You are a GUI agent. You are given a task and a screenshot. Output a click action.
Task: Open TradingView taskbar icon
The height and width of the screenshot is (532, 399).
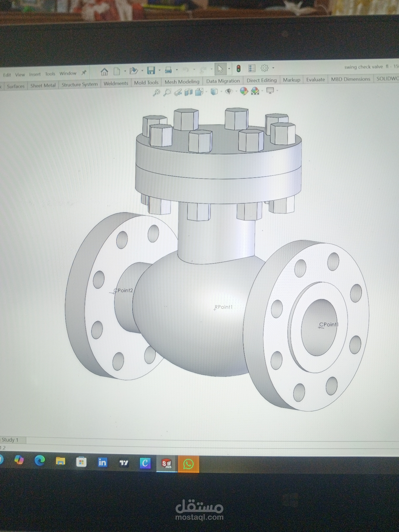point(124,463)
